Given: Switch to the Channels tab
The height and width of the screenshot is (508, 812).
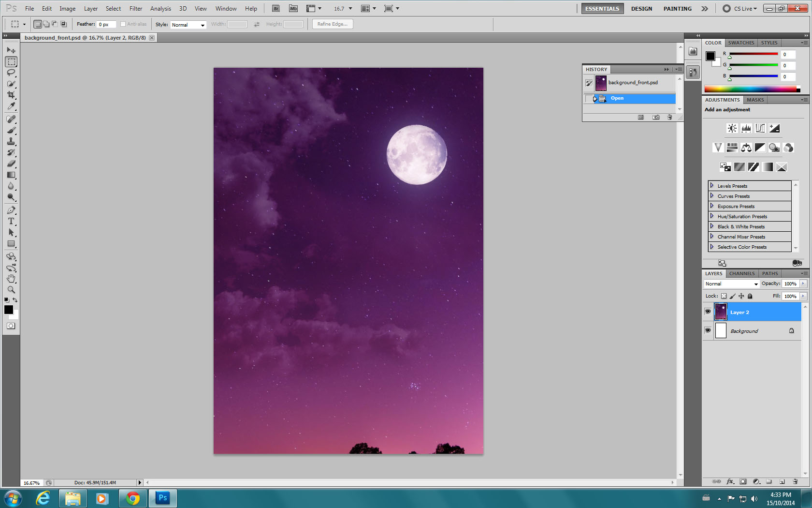Looking at the screenshot, I should (742, 273).
